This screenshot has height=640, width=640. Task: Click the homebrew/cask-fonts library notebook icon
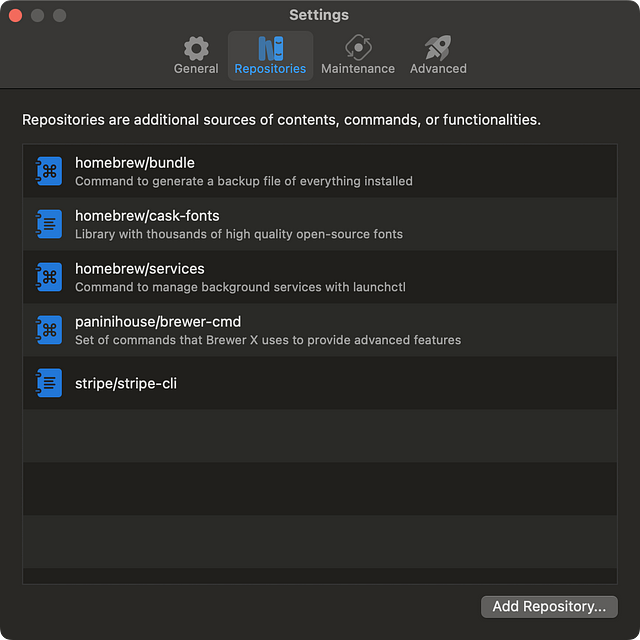point(49,224)
